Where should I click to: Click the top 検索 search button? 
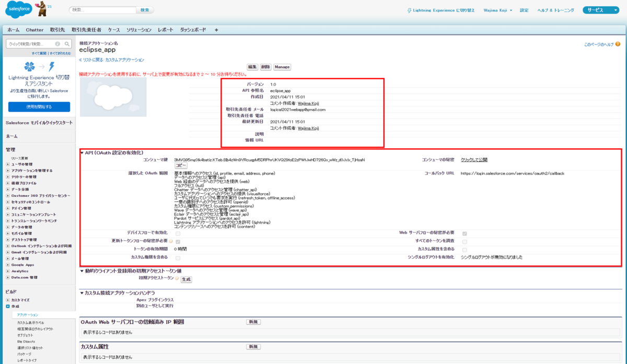point(145,10)
